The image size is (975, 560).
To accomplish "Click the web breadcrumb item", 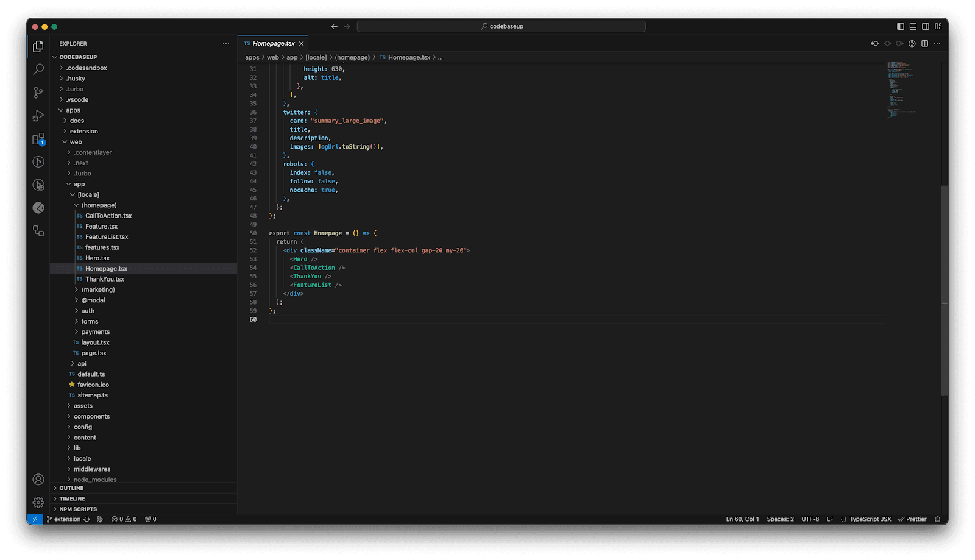I will coord(272,57).
